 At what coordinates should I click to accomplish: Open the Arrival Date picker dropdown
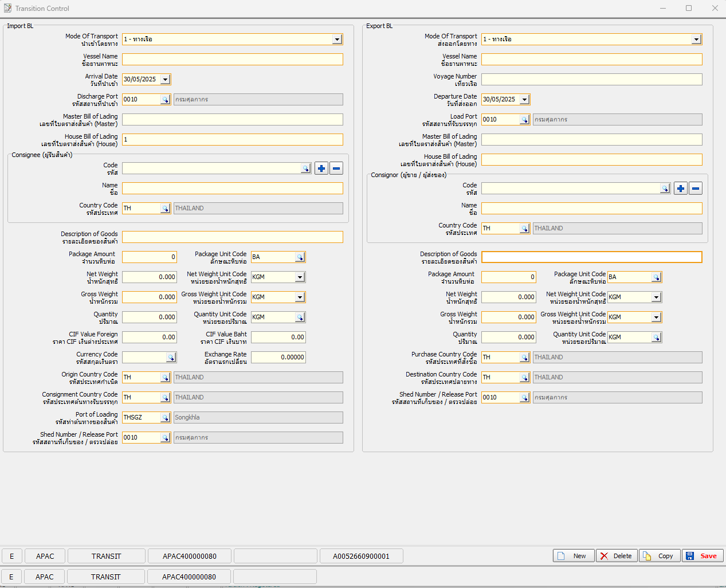(x=165, y=80)
